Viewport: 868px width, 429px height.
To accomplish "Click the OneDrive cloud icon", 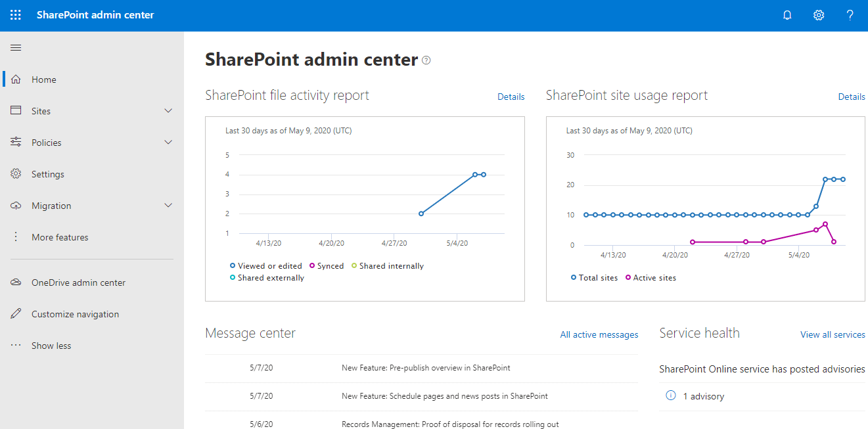I will pyautogui.click(x=16, y=282).
